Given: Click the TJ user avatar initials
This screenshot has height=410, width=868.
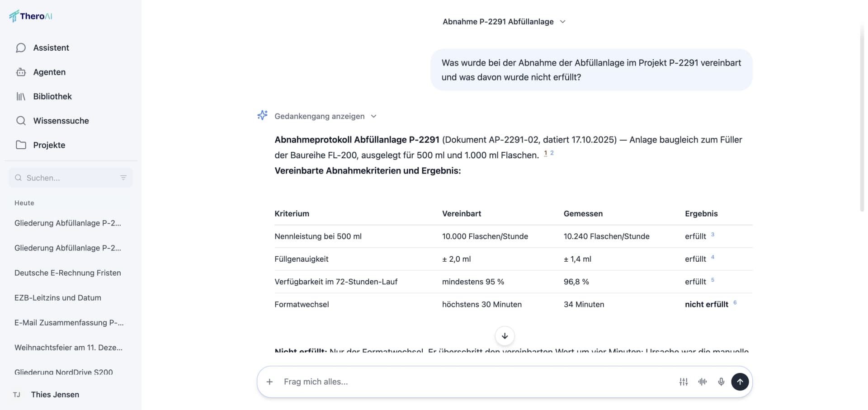Looking at the screenshot, I should pos(17,395).
